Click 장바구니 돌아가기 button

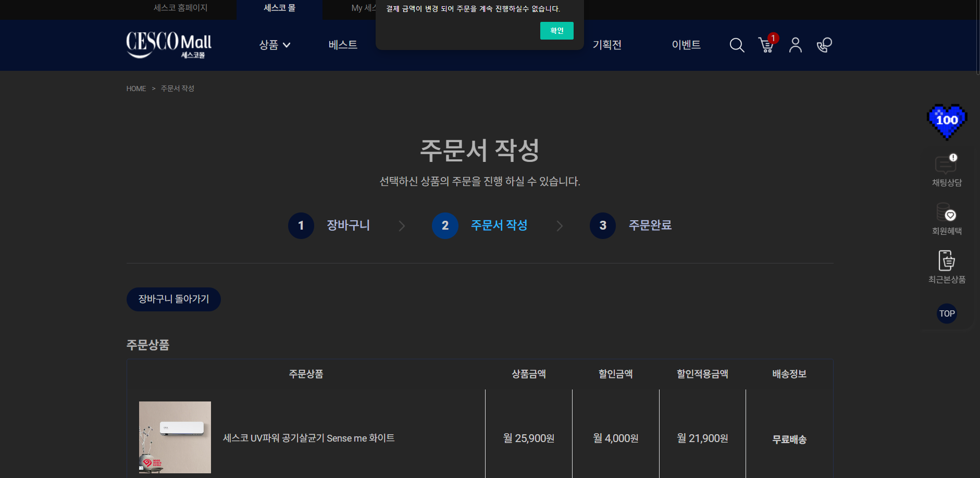tap(173, 299)
